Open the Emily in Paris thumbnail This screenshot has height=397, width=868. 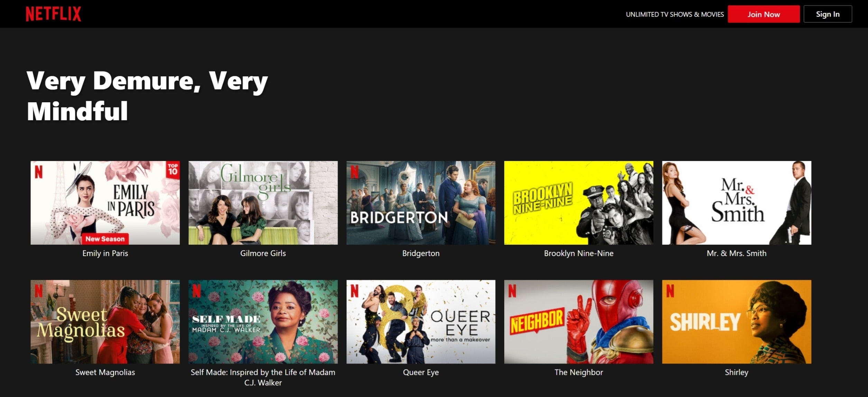click(105, 203)
